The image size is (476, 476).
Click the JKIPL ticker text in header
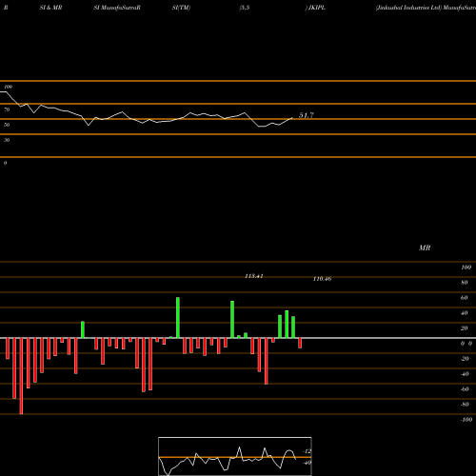click(x=316, y=8)
